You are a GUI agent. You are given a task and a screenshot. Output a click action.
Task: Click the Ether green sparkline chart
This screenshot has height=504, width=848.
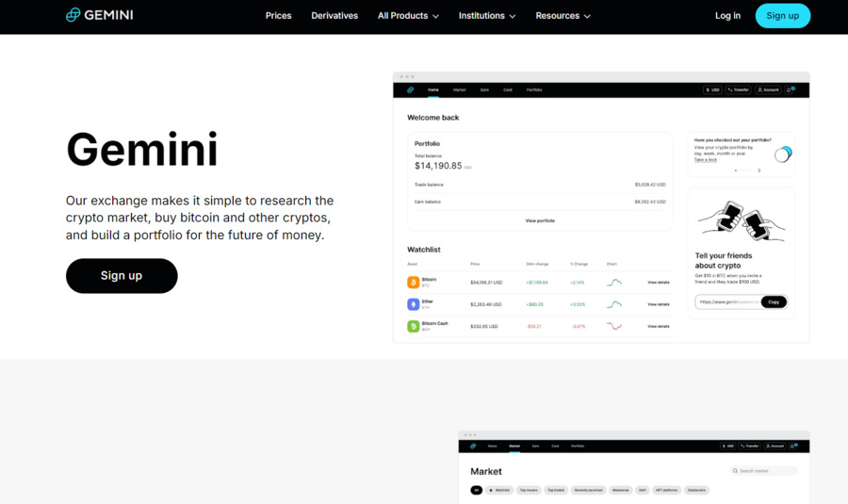click(613, 304)
